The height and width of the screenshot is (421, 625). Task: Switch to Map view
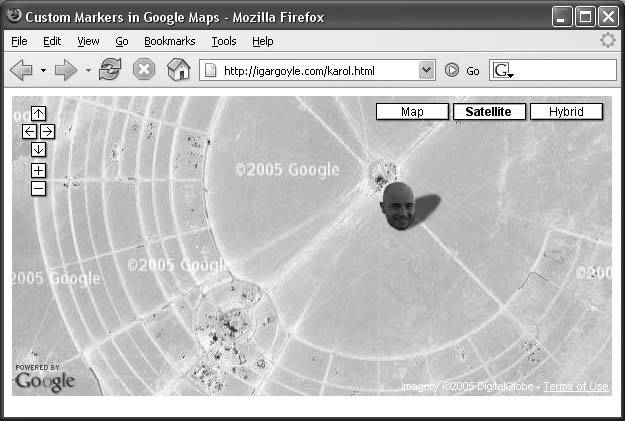coord(412,112)
